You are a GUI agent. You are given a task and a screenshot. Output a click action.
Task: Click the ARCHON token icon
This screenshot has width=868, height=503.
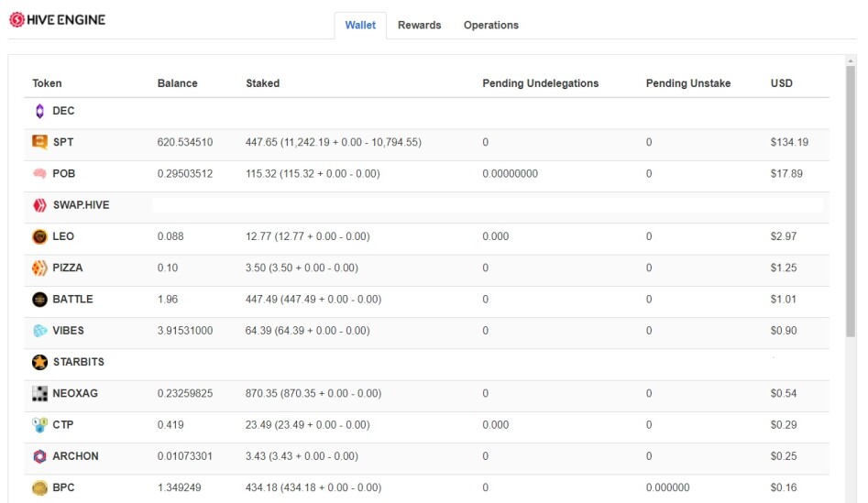point(39,456)
